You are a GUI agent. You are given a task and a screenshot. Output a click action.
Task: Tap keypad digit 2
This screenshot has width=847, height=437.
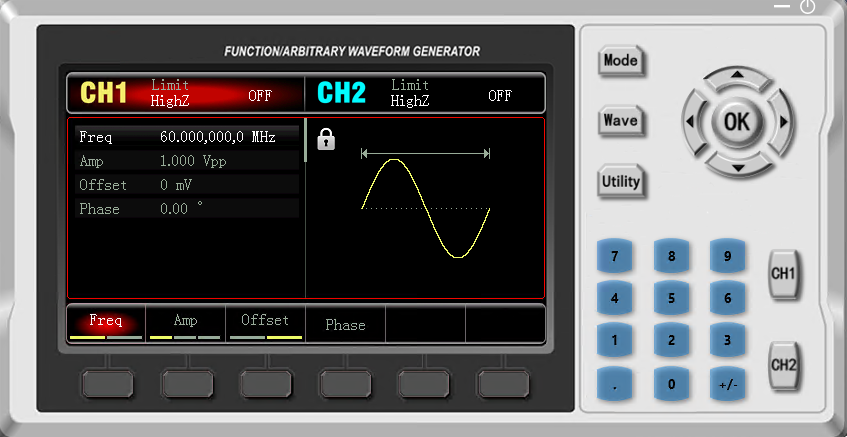(671, 341)
